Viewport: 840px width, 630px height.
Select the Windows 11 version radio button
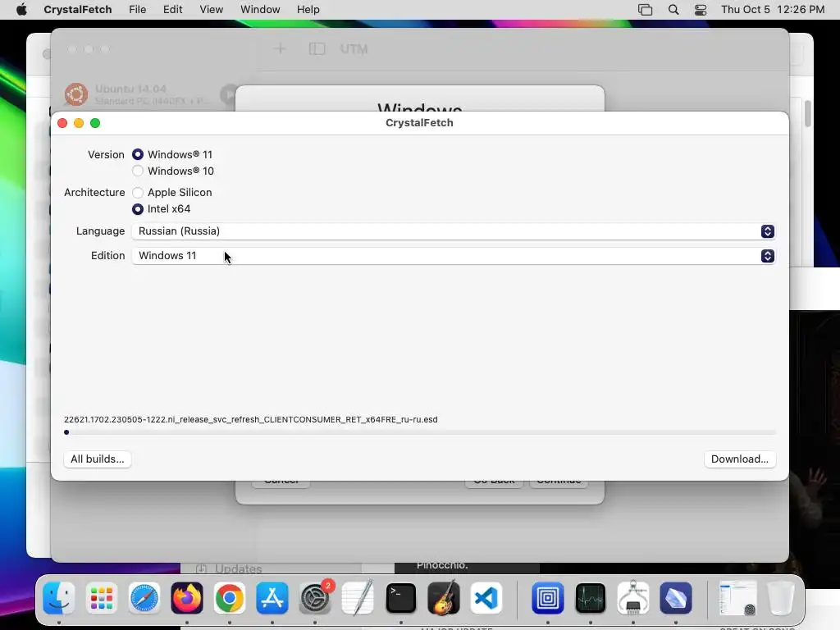[138, 154]
